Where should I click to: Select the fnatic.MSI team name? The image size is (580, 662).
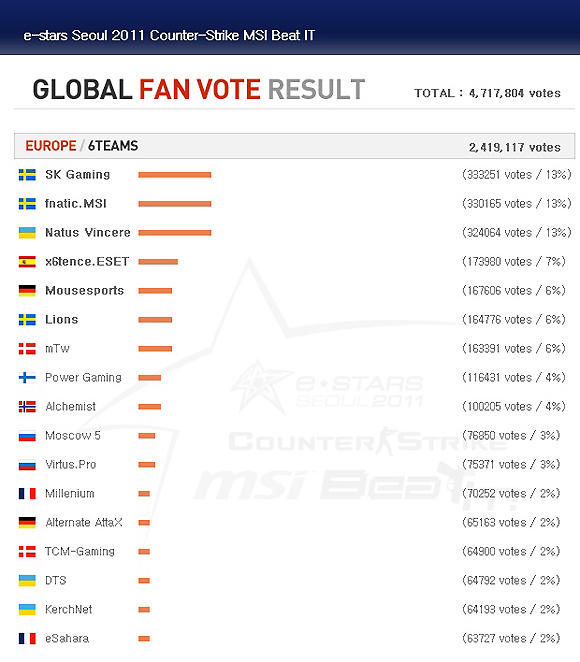pyautogui.click(x=76, y=203)
